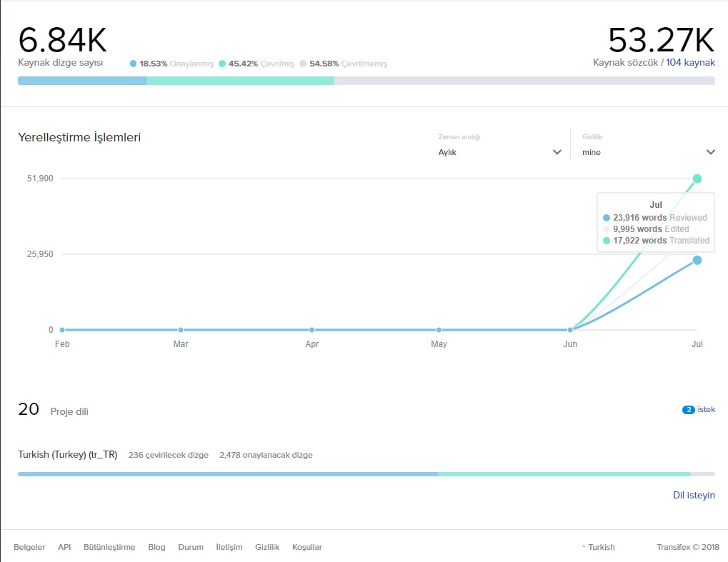Open the Blog footer link

pos(156,547)
